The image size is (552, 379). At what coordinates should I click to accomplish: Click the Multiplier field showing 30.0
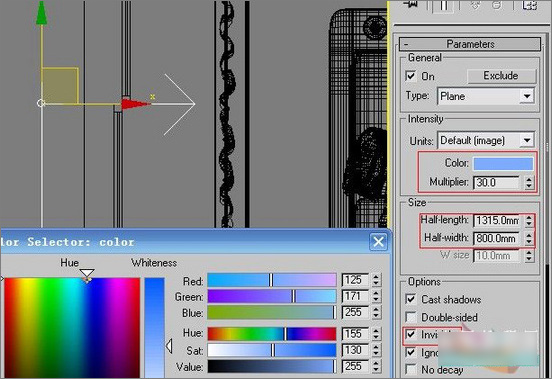tap(496, 183)
